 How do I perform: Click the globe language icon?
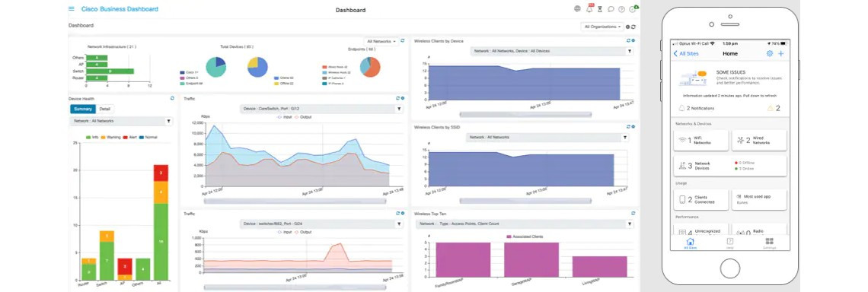coord(578,9)
